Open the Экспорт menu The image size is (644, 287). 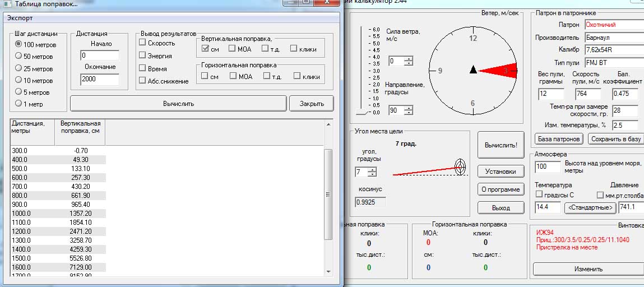point(20,17)
